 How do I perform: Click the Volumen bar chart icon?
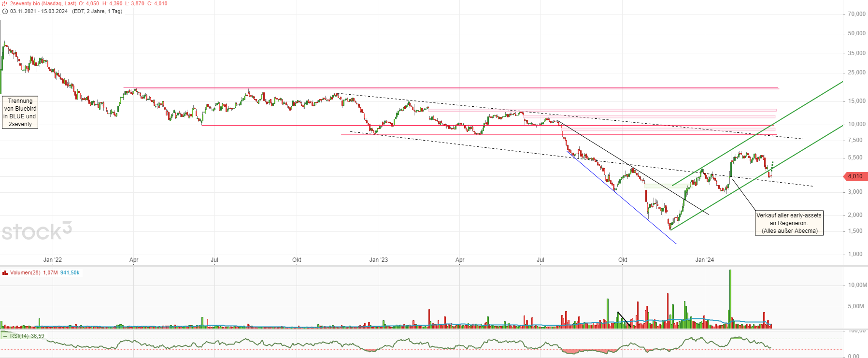click(5, 273)
